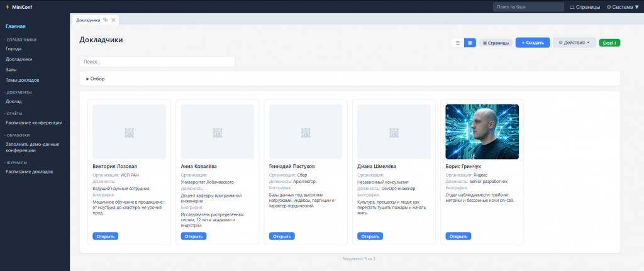This screenshot has width=644, height=271.
Task: Open Расписание конференции report
Action: click(x=34, y=123)
